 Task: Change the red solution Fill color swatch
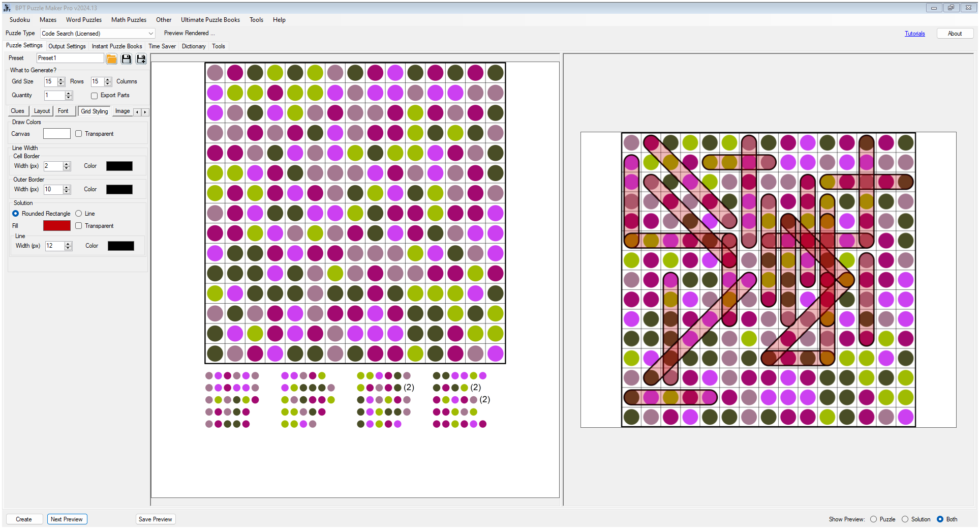point(56,225)
